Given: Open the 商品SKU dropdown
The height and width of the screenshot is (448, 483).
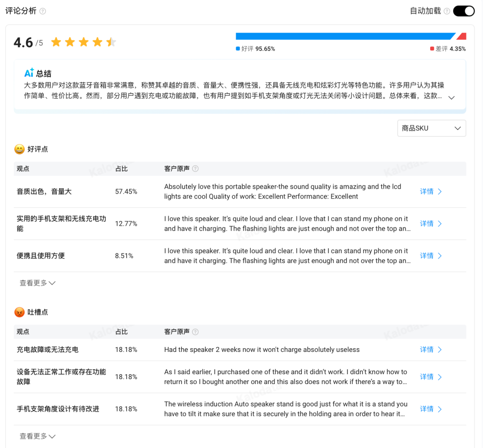Looking at the screenshot, I should [x=431, y=128].
